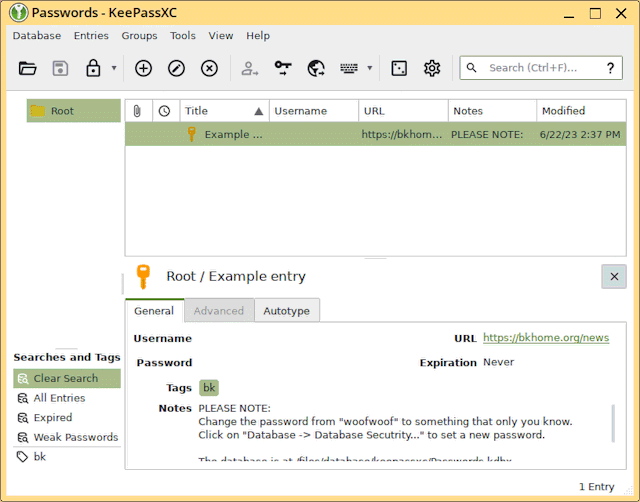
Task: Delete entry using the X circle icon
Action: (209, 68)
